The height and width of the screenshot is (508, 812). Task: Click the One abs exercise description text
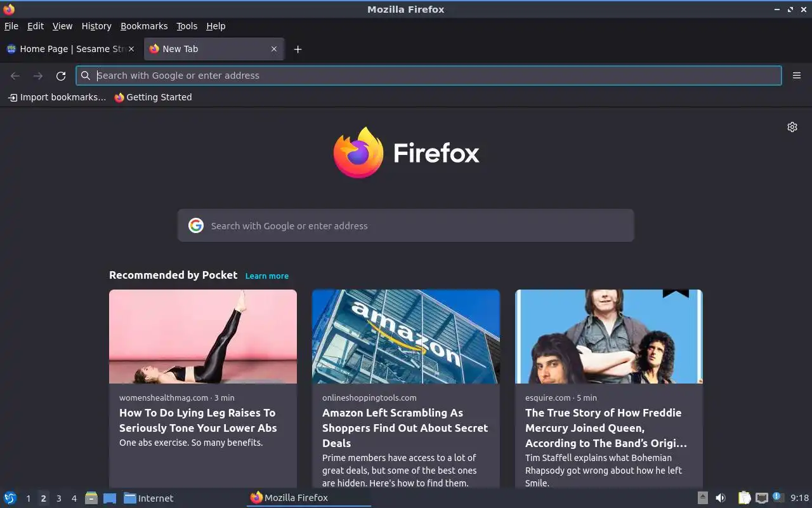pos(191,443)
